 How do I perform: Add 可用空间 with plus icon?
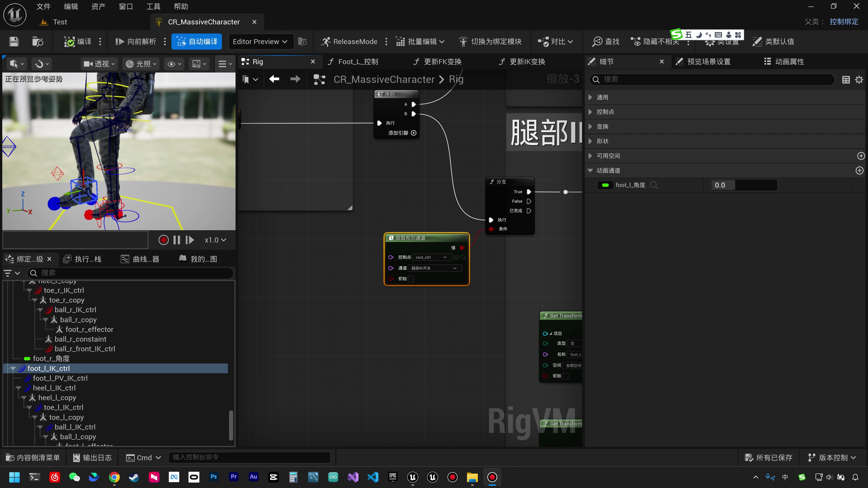[x=861, y=156]
